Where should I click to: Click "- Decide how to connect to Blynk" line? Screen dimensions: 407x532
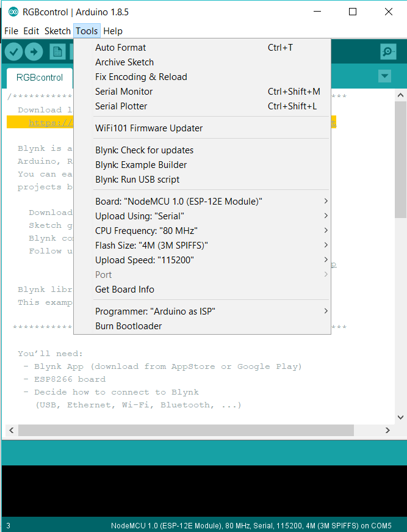[111, 392]
